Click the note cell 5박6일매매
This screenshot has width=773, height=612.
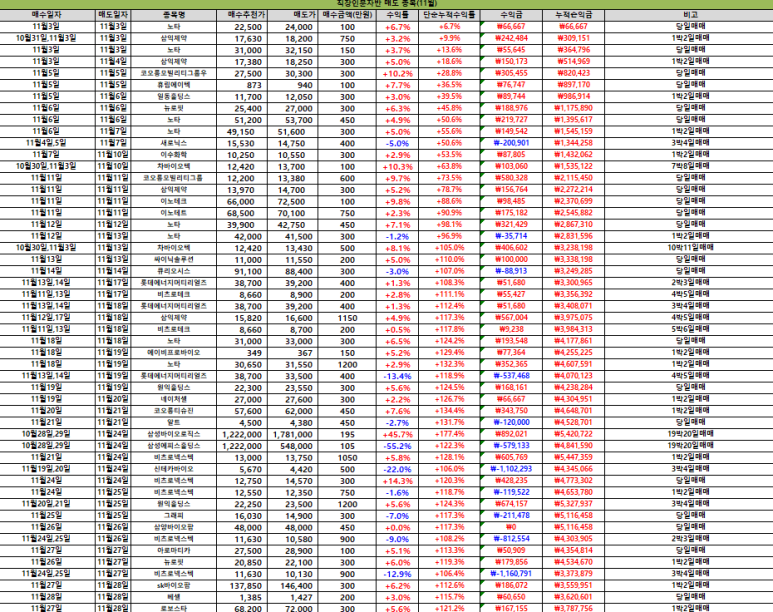[690, 329]
